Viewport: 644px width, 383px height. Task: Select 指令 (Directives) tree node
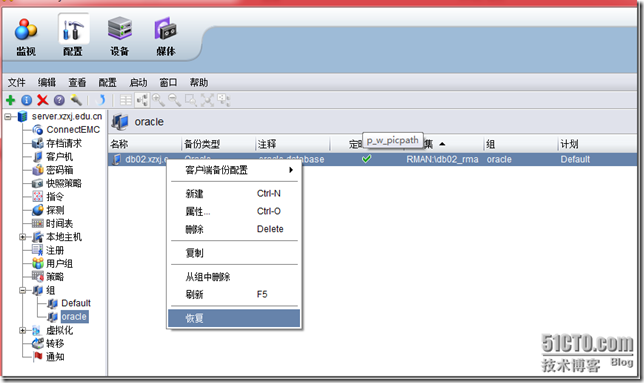[55, 197]
